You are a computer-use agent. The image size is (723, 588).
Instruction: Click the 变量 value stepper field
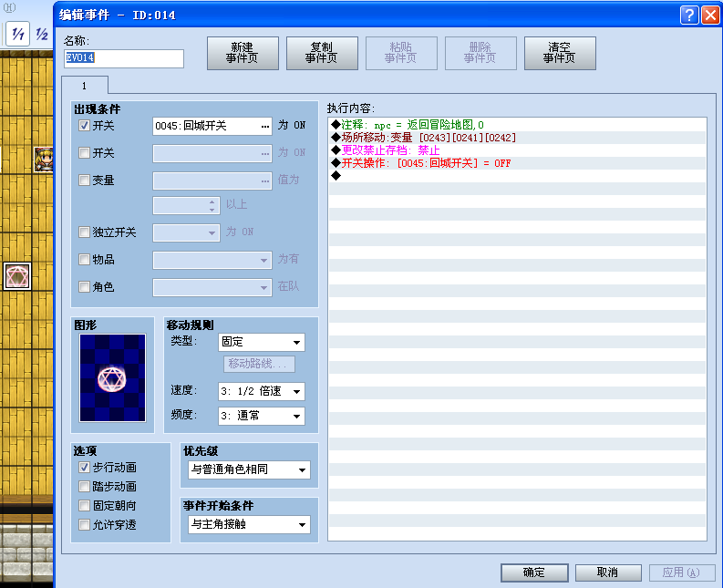click(186, 205)
